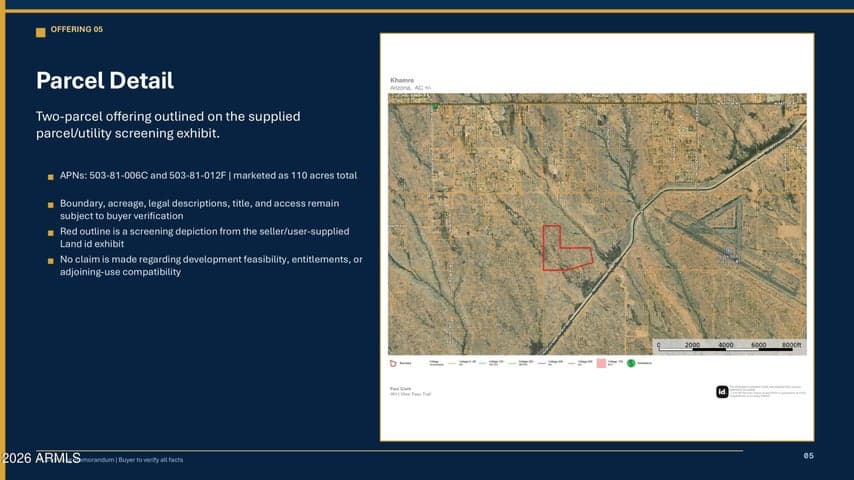Click the OFFERING 05 label

coord(77,29)
